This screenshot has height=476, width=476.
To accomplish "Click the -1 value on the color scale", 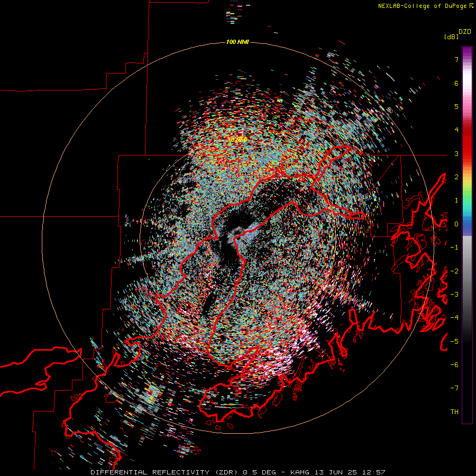I will point(454,248).
